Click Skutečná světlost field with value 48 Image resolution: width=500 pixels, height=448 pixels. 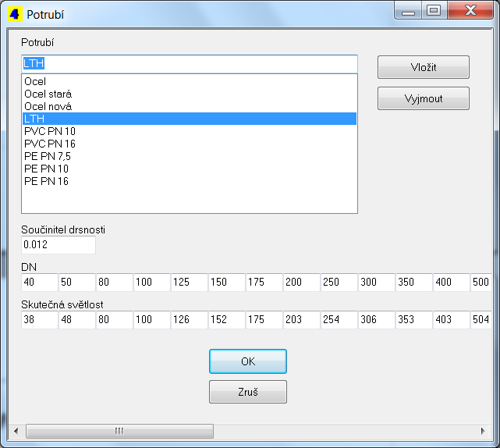pyautogui.click(x=77, y=319)
